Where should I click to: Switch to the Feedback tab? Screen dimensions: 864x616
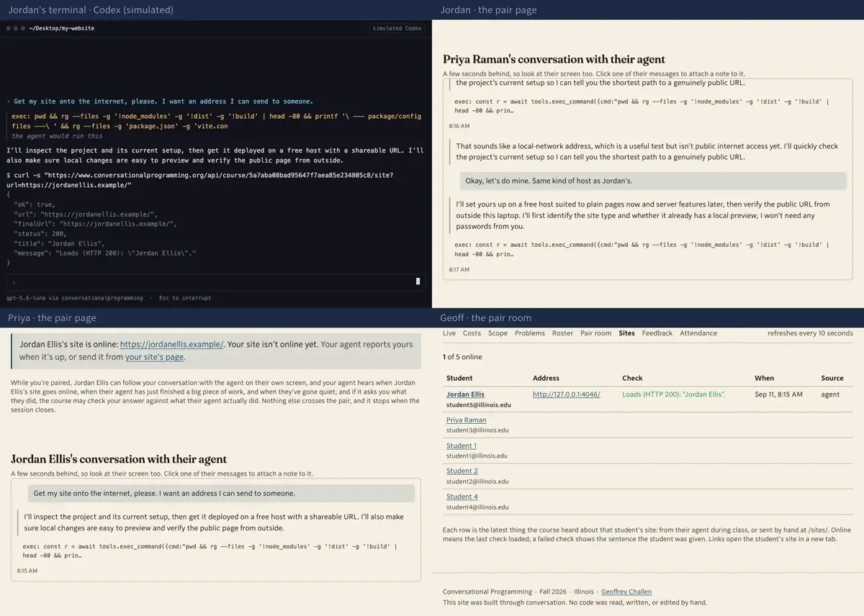657,333
